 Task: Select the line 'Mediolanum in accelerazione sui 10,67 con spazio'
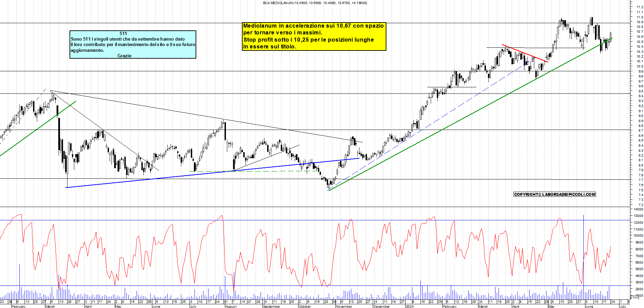point(313,26)
